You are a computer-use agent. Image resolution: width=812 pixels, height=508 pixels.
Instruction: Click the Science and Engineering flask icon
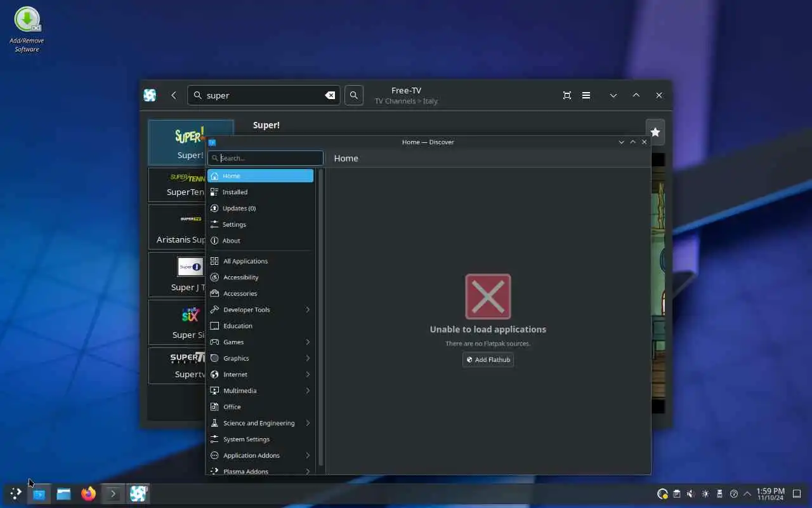(x=214, y=423)
